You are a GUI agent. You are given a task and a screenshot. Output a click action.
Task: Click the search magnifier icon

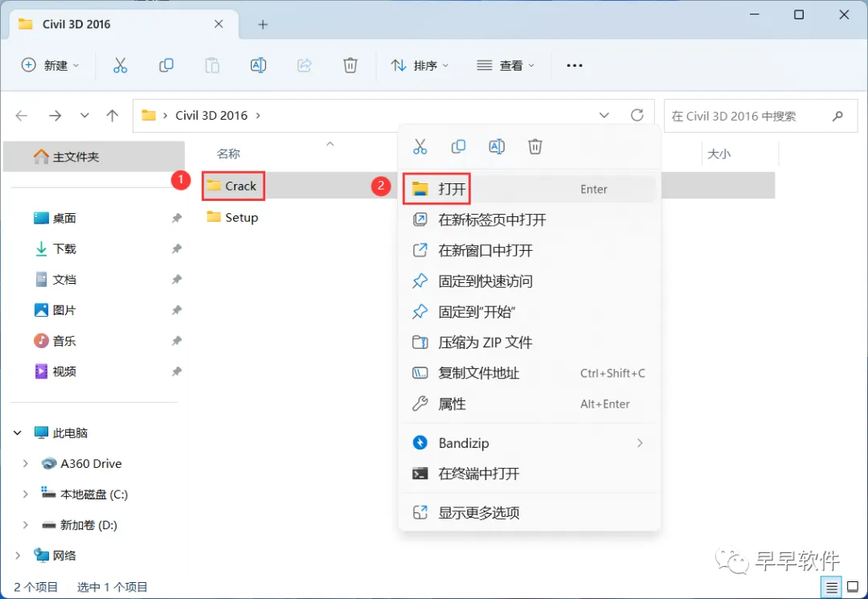point(837,116)
